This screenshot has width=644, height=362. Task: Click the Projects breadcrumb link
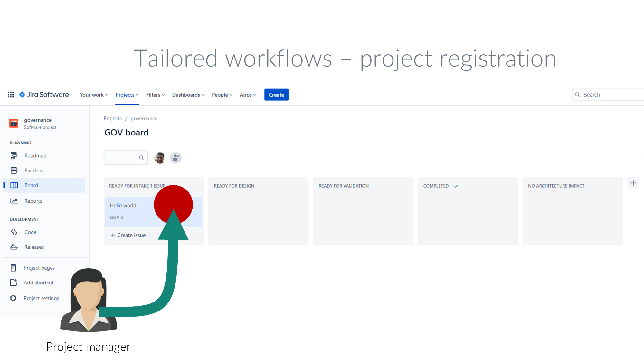pos(113,119)
